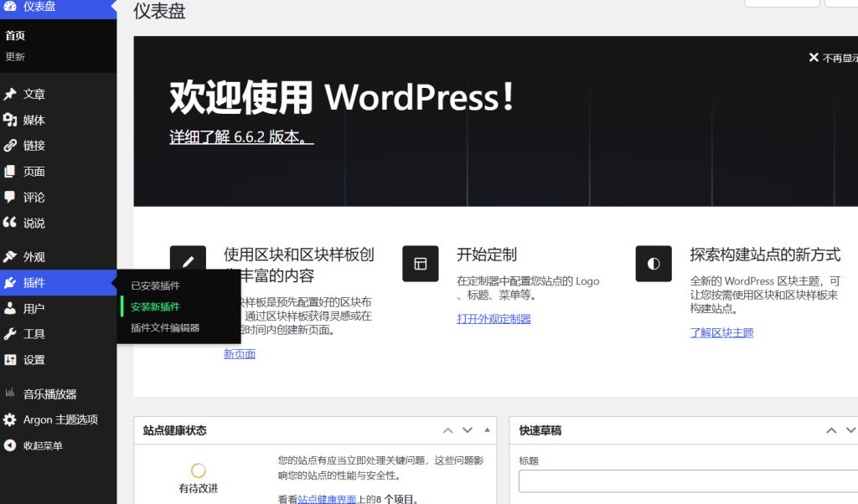Move 快速草稿 panel up with arrow
The height and width of the screenshot is (504, 858).
point(831,430)
